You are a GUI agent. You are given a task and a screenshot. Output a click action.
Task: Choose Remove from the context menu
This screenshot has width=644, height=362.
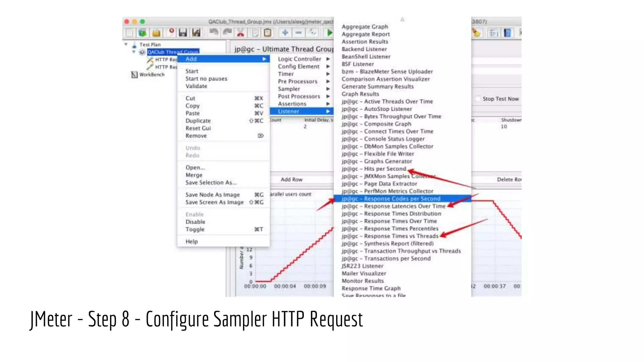click(224, 136)
